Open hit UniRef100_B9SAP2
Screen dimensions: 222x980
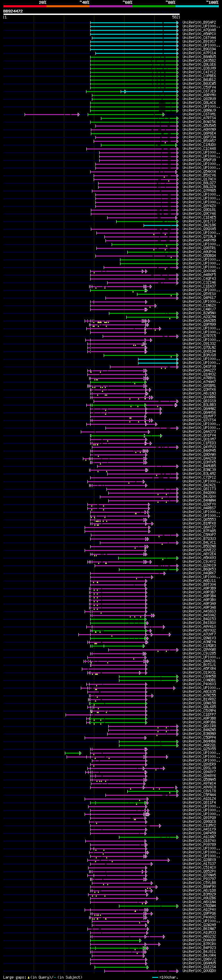click(x=199, y=23)
